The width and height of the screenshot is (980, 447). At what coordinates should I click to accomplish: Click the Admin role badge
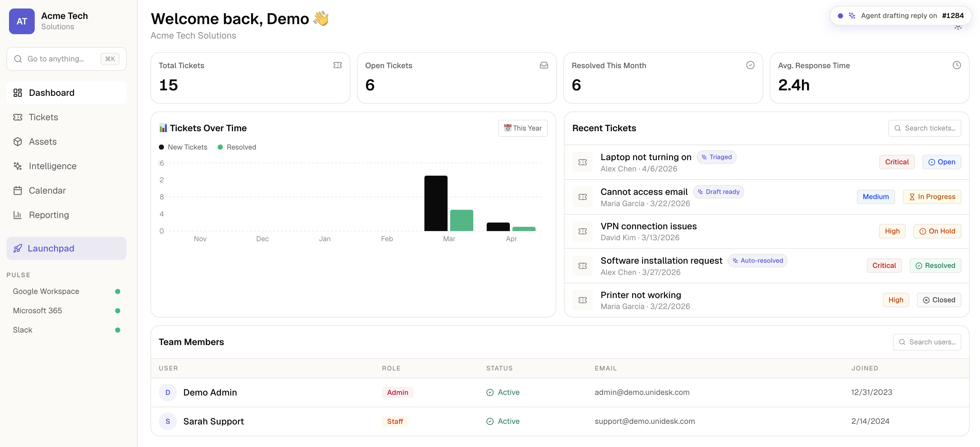coord(397,393)
